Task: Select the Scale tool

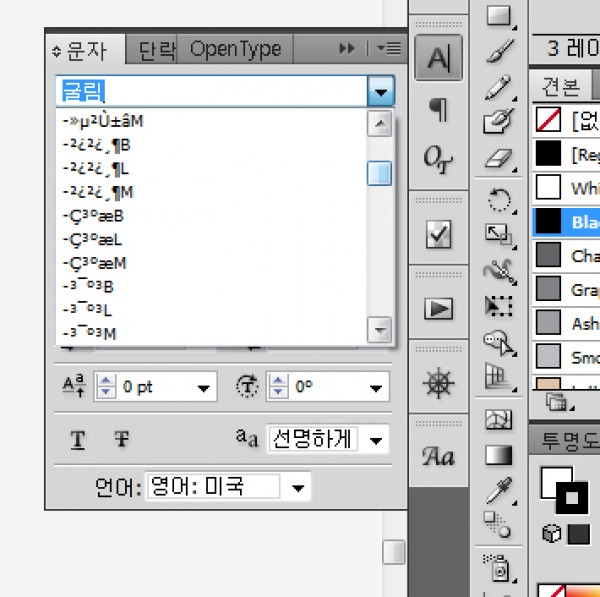Action: pyautogui.click(x=499, y=235)
